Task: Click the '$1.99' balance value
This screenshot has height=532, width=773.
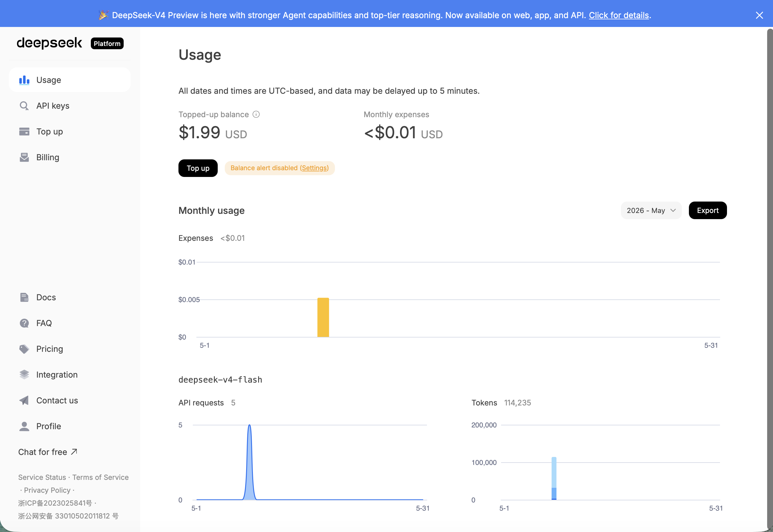Action: coord(199,132)
